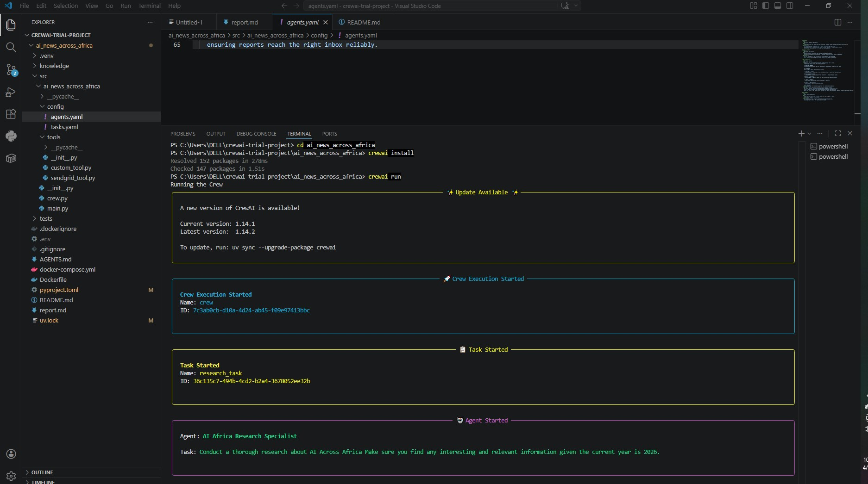Show the PROBLEMS panel tab
The width and height of the screenshot is (868, 484).
pyautogui.click(x=183, y=134)
